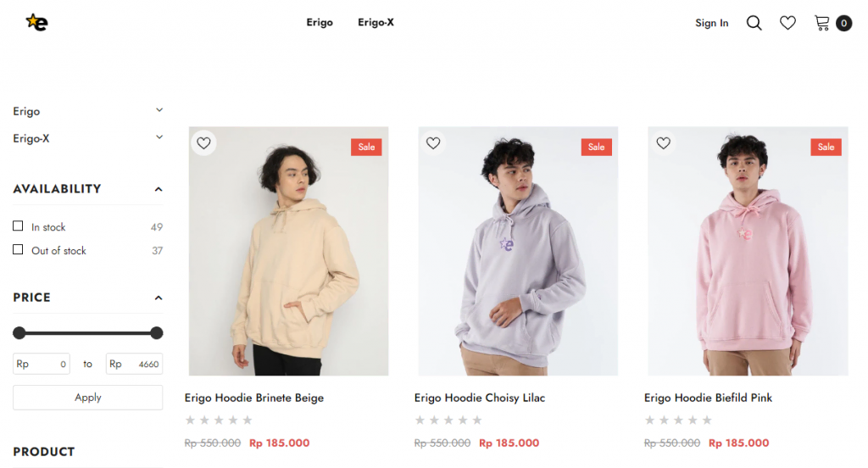
Task: Click the price slider's right handle
Action: (156, 333)
